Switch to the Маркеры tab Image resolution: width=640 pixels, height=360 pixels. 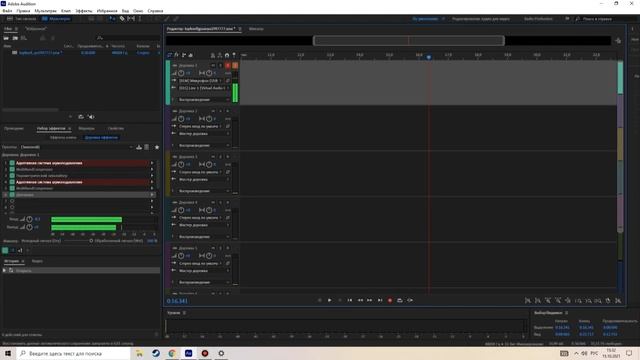pos(87,129)
